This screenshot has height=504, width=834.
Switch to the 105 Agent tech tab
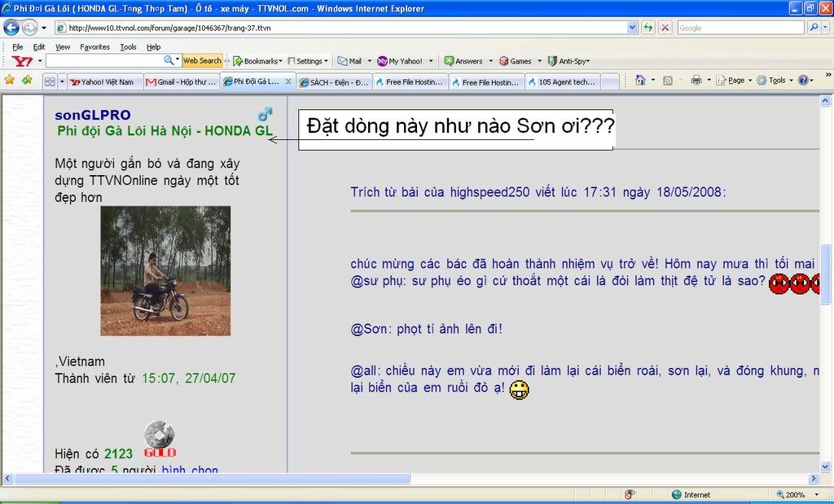pyautogui.click(x=562, y=82)
